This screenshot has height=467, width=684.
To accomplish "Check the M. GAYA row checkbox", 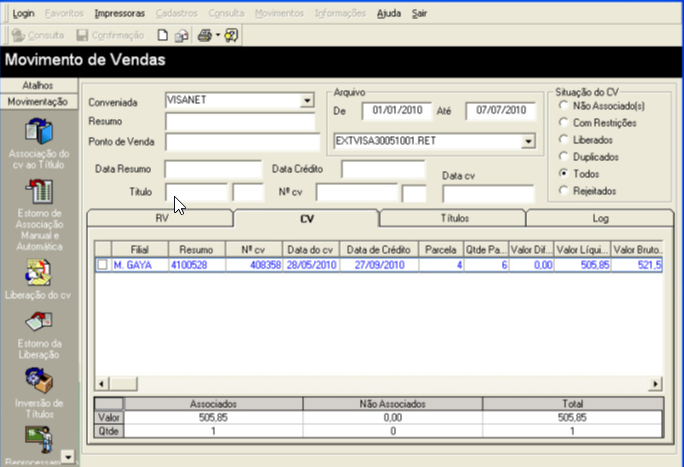I will pos(103,265).
